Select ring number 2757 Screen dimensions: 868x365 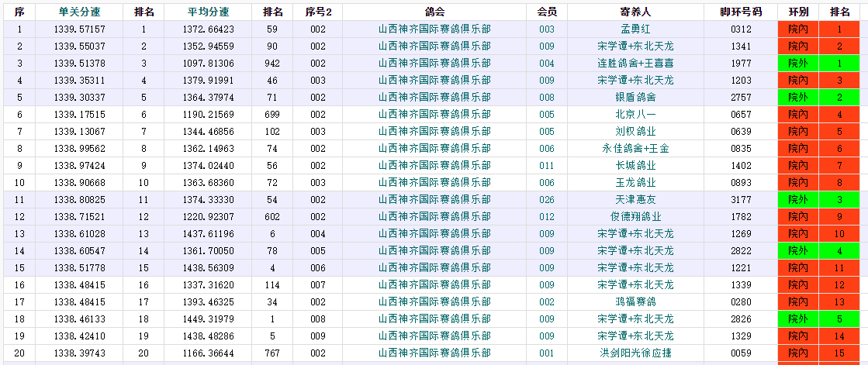tap(741, 98)
